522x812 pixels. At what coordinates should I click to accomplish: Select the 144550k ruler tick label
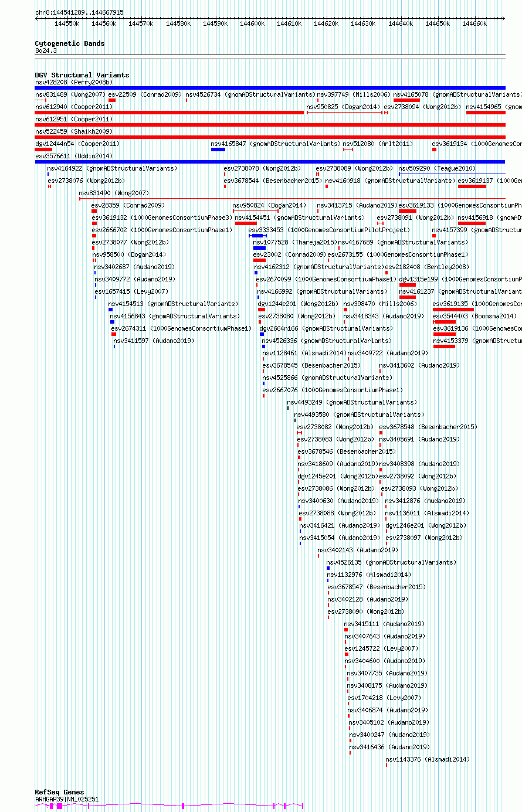coord(66,23)
